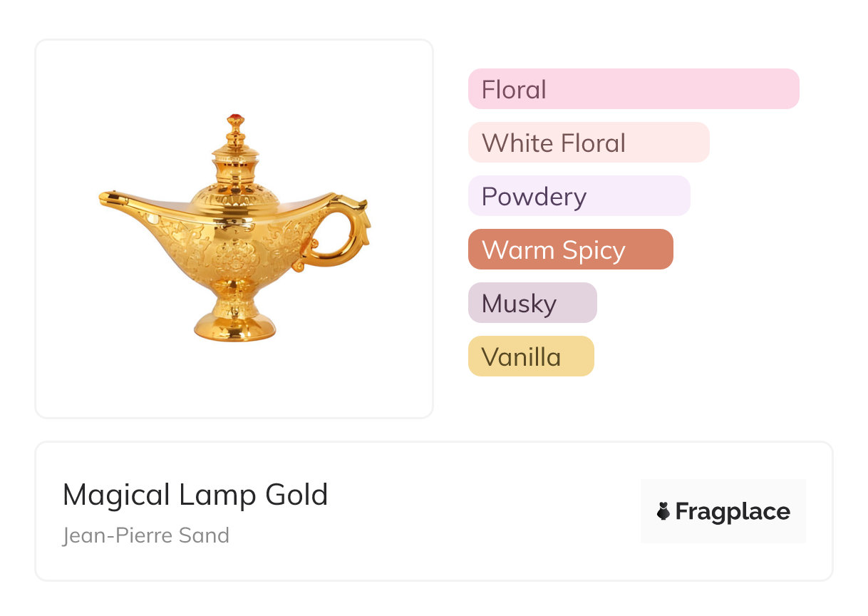
Task: Click the Fragplace logo button box
Action: [723, 511]
